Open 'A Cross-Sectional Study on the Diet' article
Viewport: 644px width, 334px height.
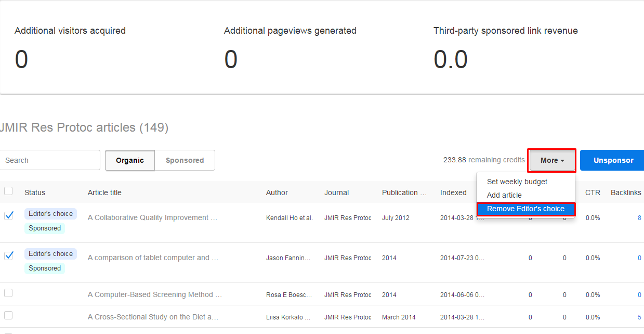tap(153, 317)
